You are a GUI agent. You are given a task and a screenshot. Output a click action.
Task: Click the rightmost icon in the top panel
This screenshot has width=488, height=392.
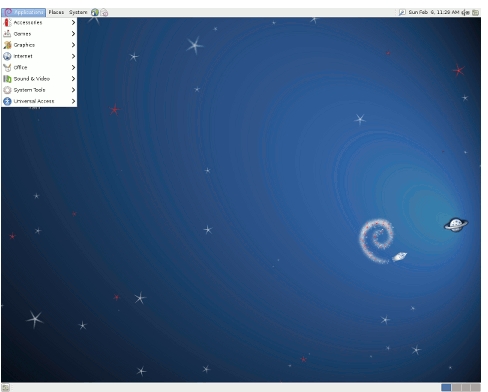tap(476, 12)
